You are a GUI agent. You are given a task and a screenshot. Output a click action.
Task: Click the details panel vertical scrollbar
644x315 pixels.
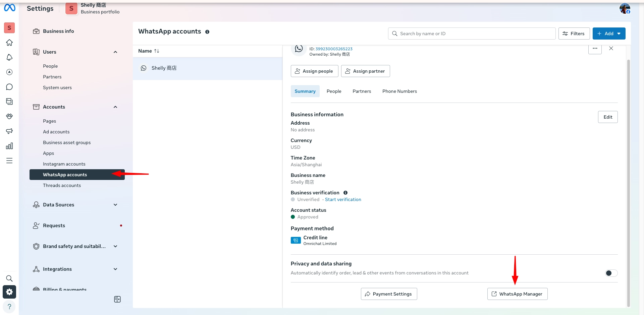(628, 181)
